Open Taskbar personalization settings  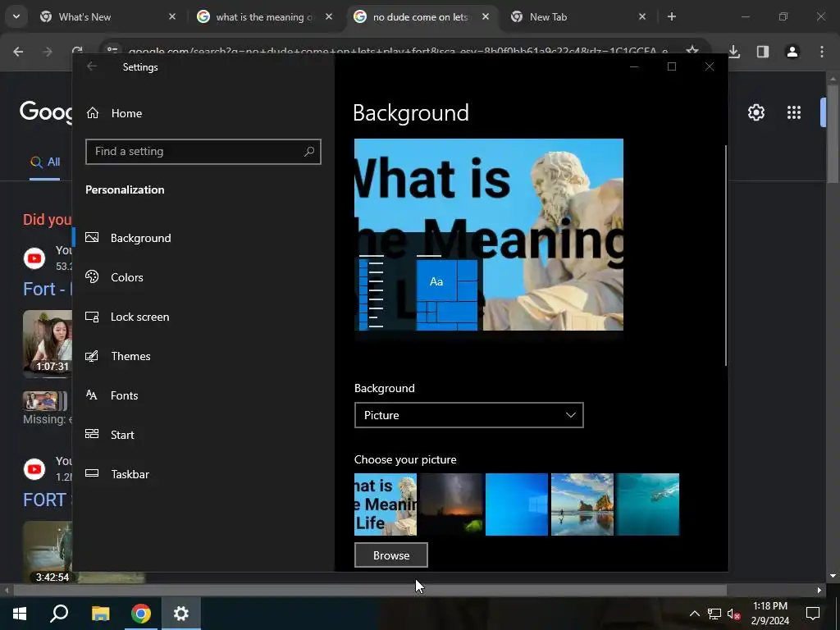[x=203, y=474]
